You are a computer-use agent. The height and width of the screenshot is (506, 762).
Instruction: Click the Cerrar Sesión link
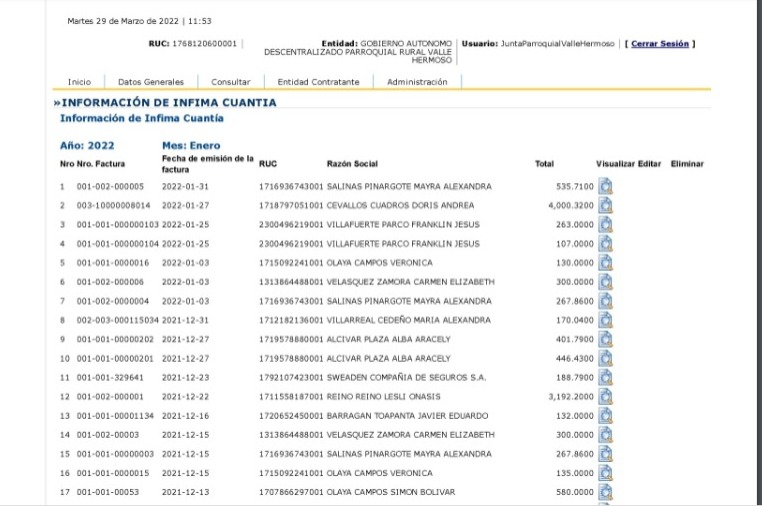click(660, 44)
